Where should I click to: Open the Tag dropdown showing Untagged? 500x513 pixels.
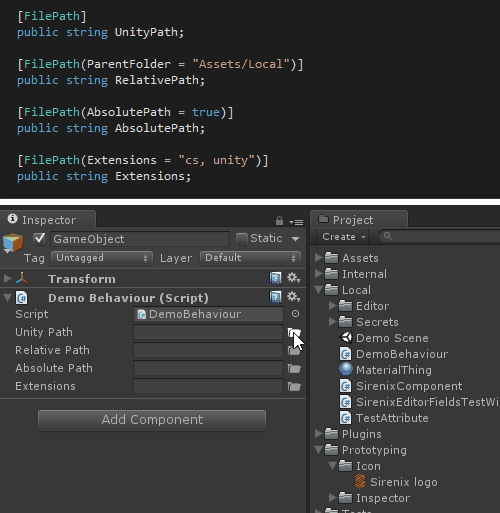(x=102, y=258)
